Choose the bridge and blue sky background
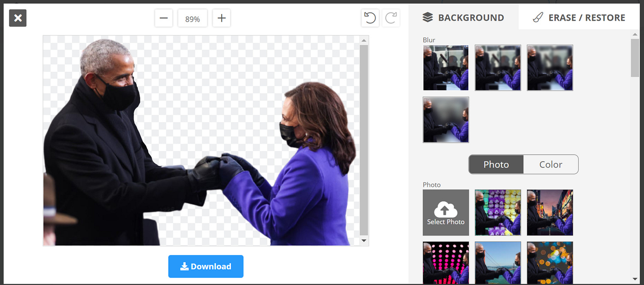 (498, 262)
